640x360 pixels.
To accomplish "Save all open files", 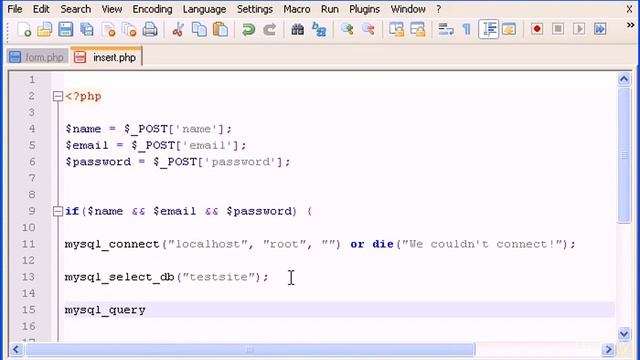I will (87, 29).
